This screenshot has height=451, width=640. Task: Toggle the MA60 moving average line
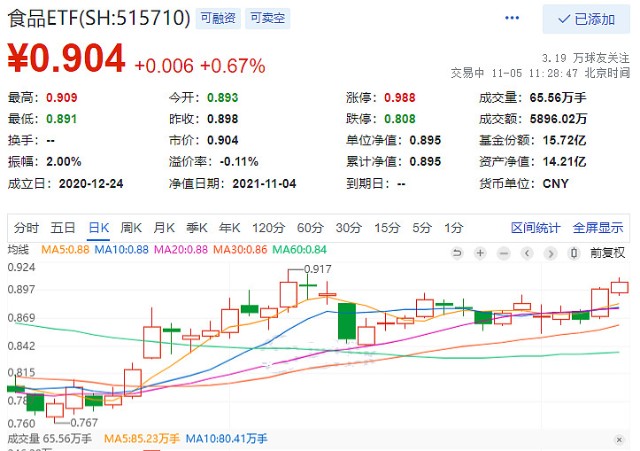pos(299,250)
